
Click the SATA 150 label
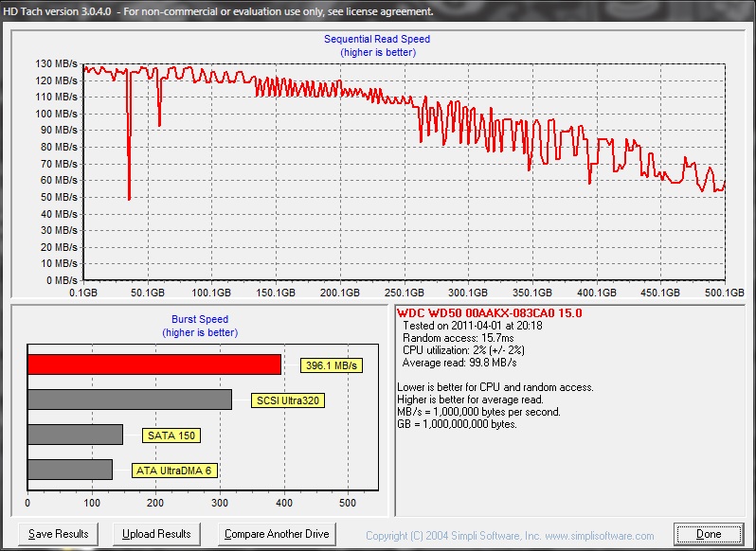[171, 435]
